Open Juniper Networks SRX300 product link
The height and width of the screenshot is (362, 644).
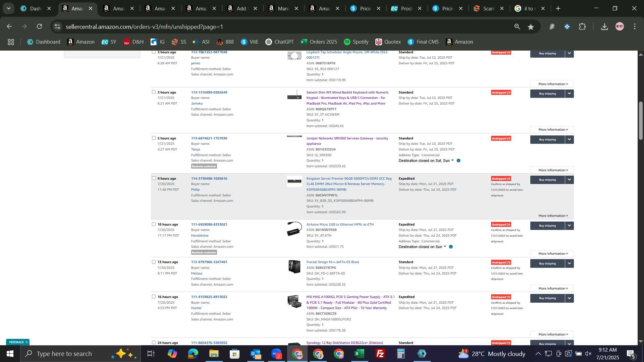(x=347, y=141)
